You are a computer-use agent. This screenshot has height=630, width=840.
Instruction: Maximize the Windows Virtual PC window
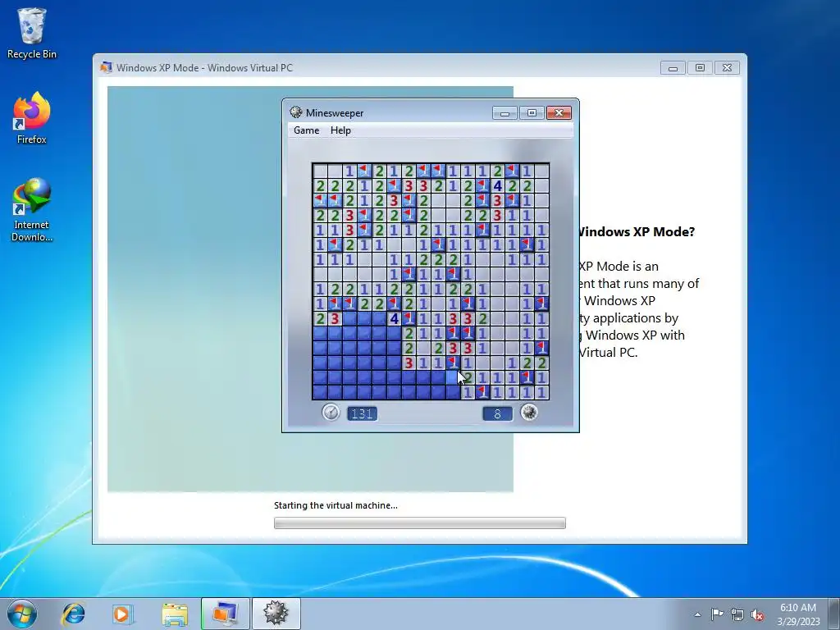[x=701, y=68]
